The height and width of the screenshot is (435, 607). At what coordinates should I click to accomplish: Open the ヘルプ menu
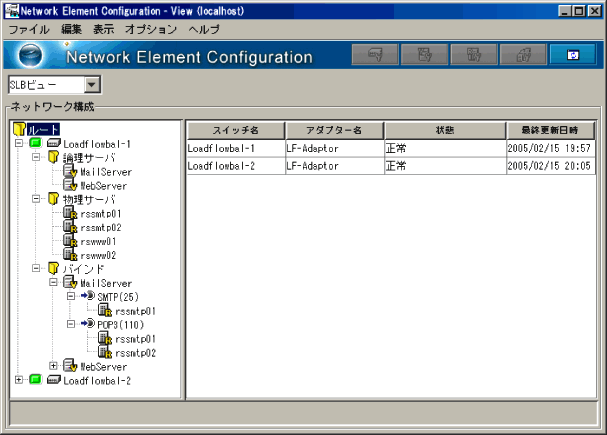tap(204, 30)
